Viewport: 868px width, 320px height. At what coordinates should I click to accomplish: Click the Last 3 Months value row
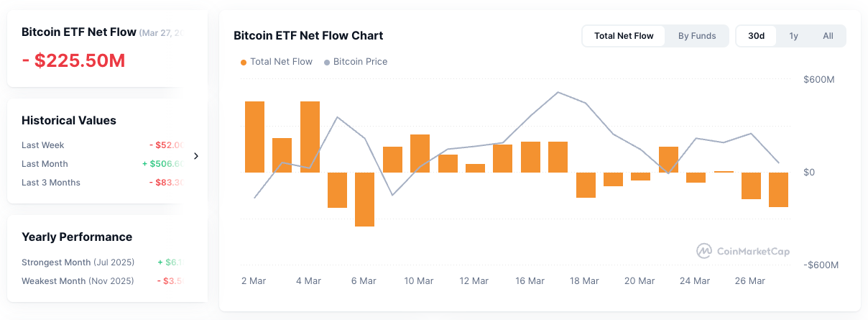101,183
